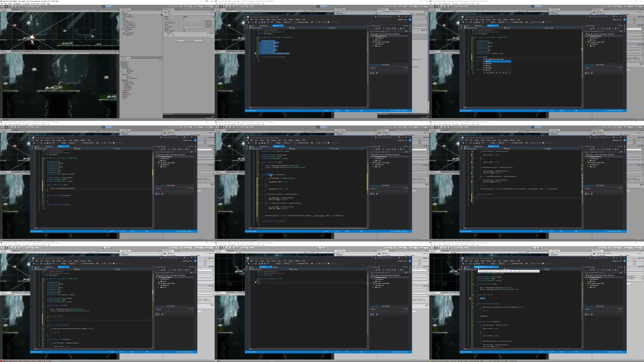The image size is (644, 362).
Task: Select the MossGiant script file in Project
Action: click(x=130, y=71)
